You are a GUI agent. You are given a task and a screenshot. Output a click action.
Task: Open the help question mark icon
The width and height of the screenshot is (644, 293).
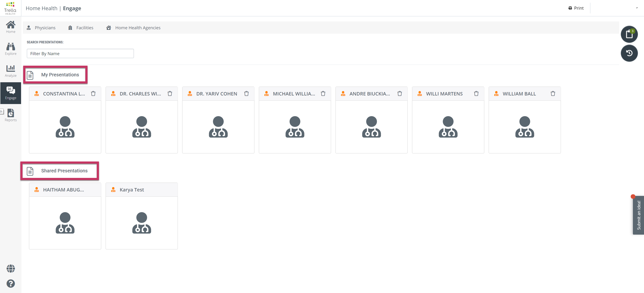tap(11, 284)
